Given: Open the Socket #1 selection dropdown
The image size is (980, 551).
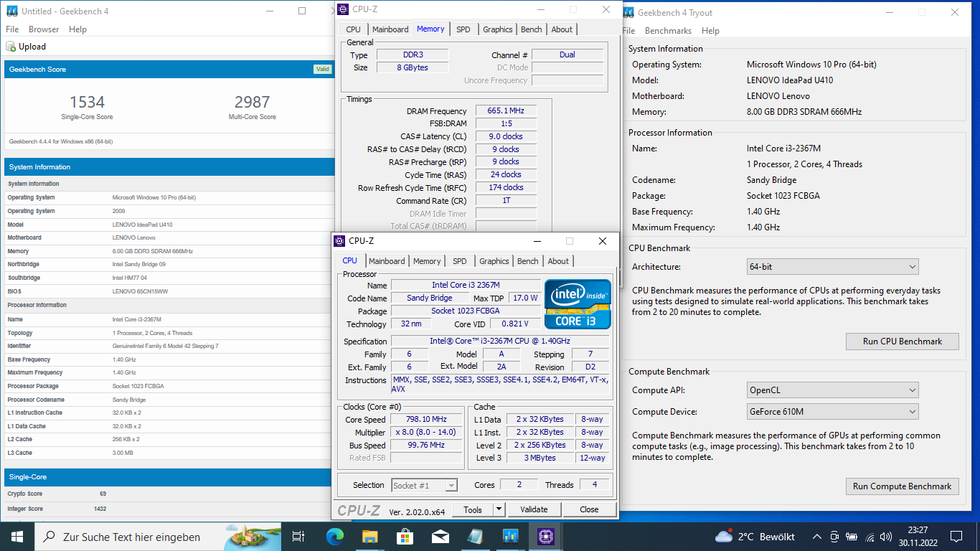Looking at the screenshot, I should 424,486.
